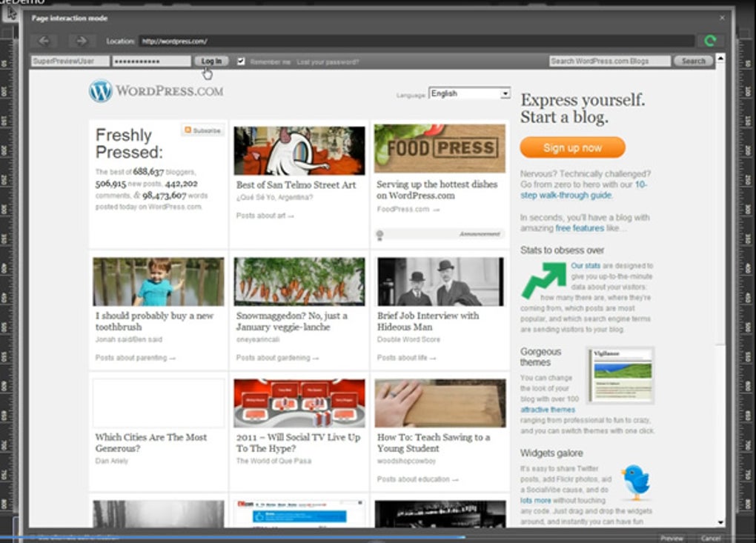Open the Language dropdown
Viewport: 756px width, 543px height.
[470, 93]
